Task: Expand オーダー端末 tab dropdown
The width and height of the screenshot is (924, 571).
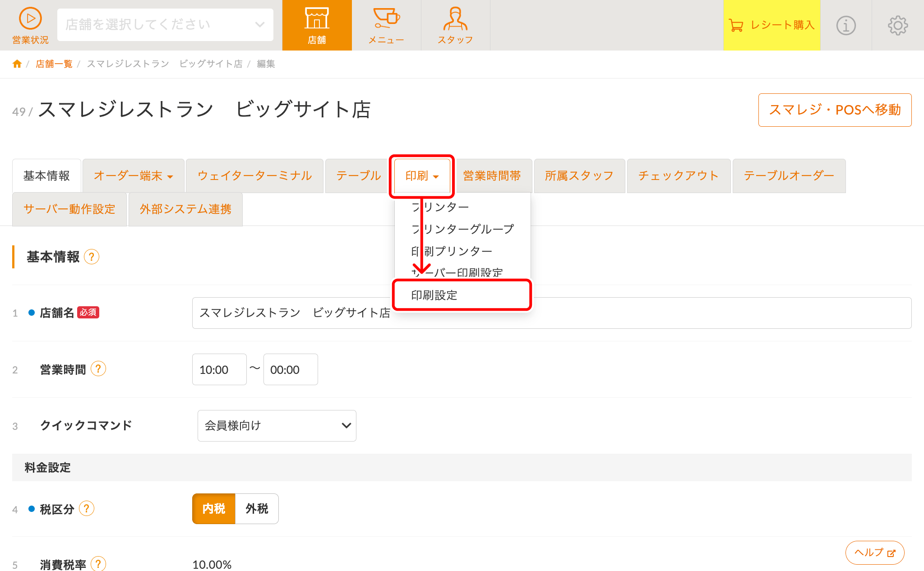Action: click(134, 176)
